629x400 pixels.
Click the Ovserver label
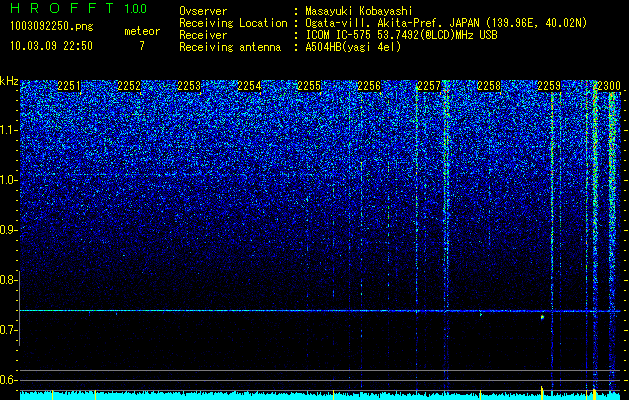pyautogui.click(x=203, y=11)
